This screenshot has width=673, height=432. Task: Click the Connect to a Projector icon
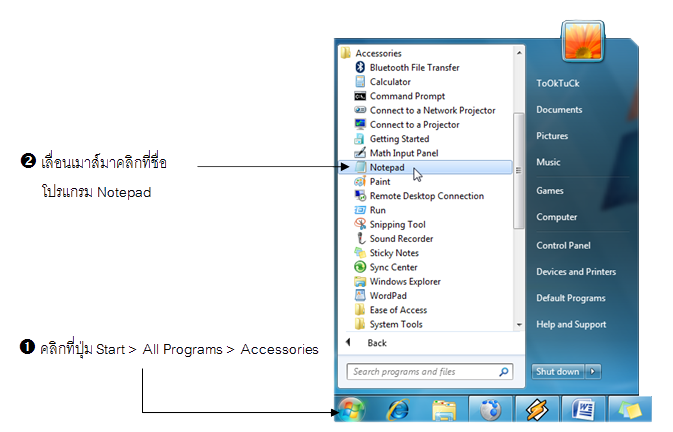pos(360,124)
